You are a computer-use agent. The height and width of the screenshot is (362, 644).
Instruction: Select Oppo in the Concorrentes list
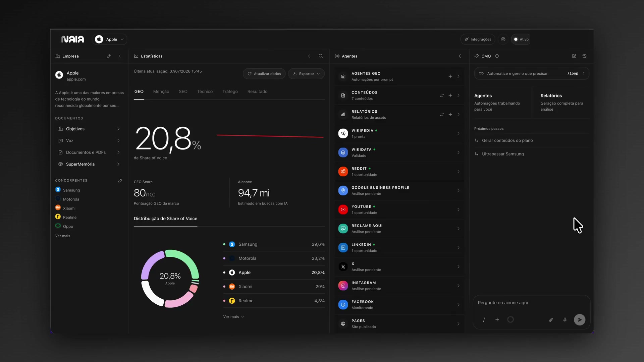pos(64,226)
